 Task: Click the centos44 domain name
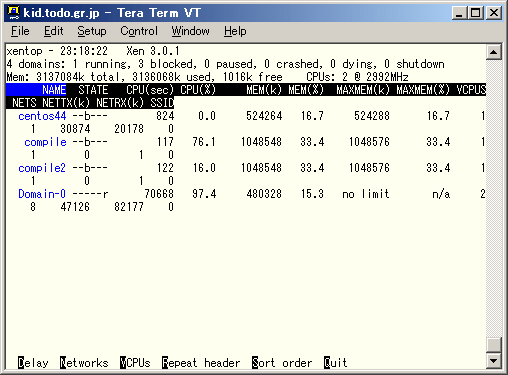click(42, 116)
